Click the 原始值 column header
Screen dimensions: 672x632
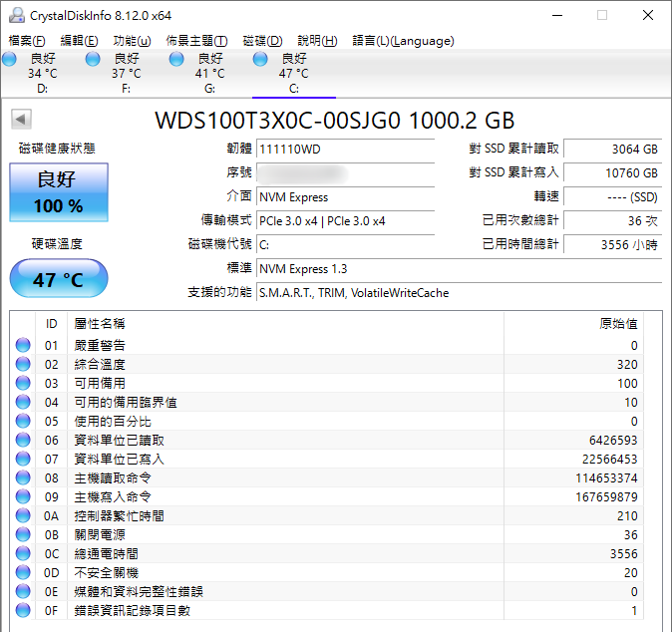point(573,324)
